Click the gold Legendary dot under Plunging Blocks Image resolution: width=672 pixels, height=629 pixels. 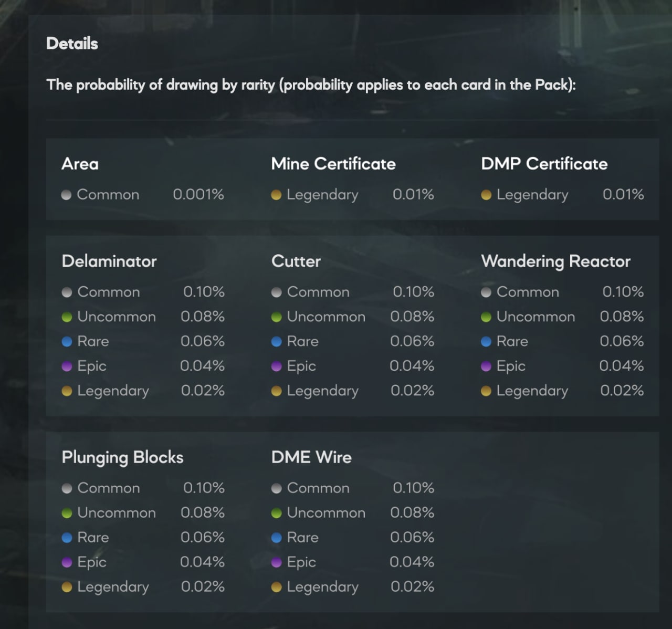click(67, 587)
